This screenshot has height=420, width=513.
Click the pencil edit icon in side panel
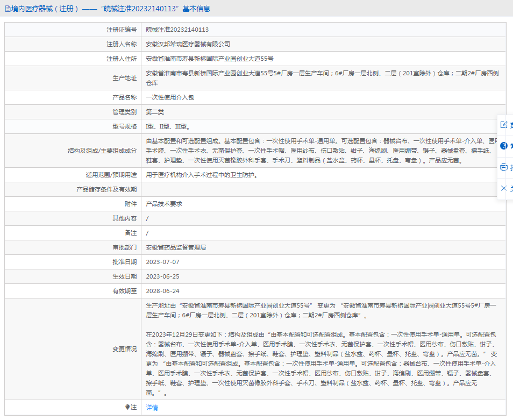click(x=504, y=125)
